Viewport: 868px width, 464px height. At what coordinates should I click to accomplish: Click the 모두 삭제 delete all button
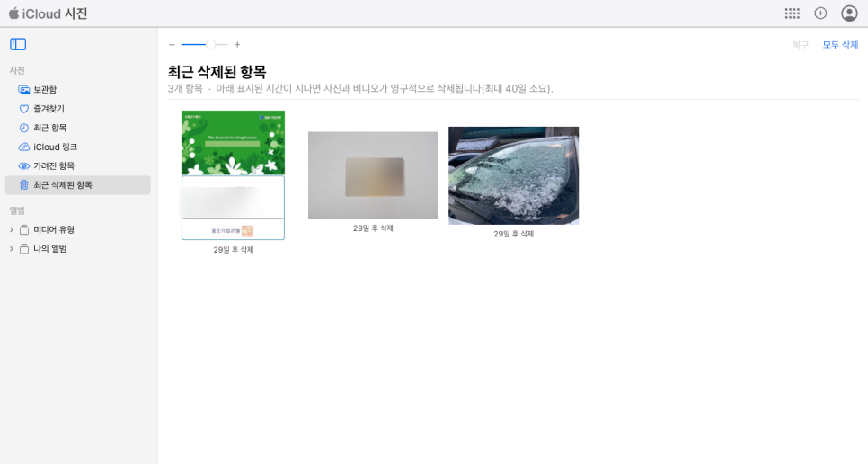[840, 45]
